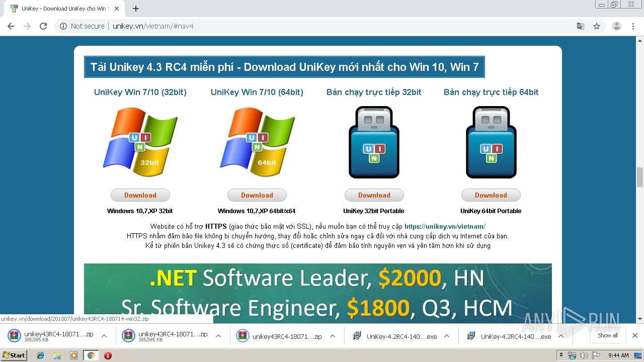Bookmark this page with the star icon
Viewport: 644px width, 362px height.
pyautogui.click(x=597, y=26)
